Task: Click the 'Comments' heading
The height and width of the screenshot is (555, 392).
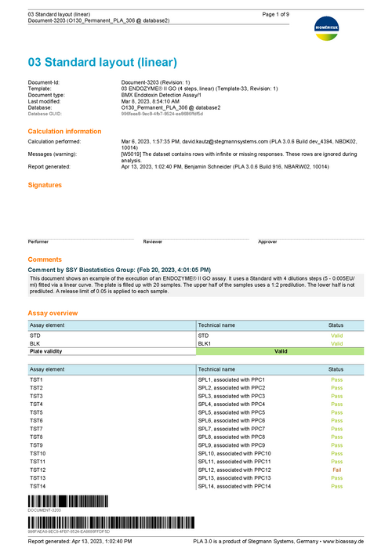Action: (x=45, y=259)
